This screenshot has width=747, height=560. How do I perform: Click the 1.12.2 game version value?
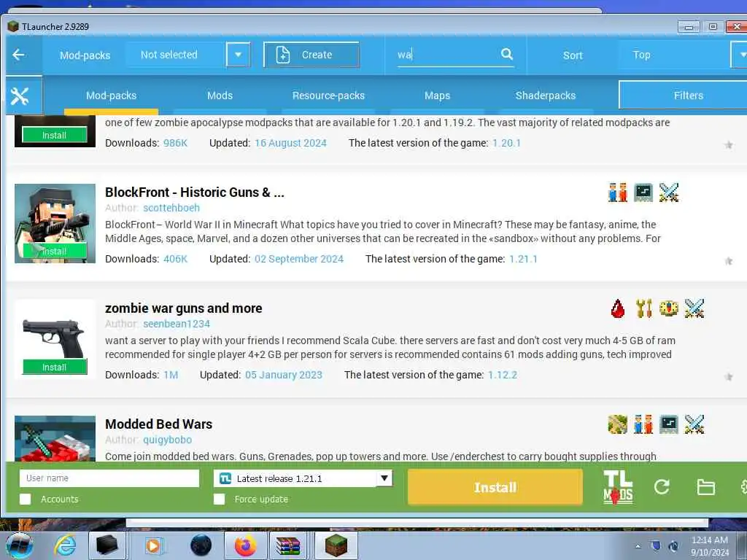[x=502, y=375]
